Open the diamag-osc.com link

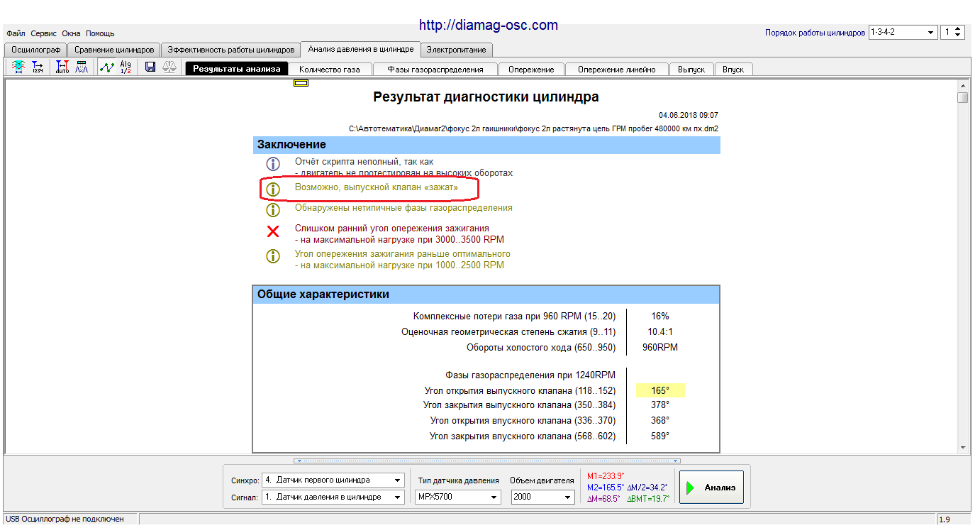pyautogui.click(x=489, y=25)
